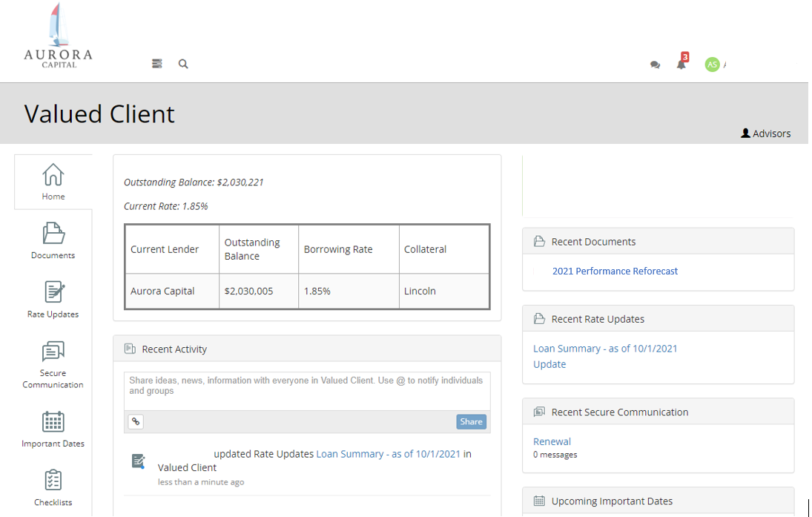Image resolution: width=812 pixels, height=517 pixels.
Task: Open 2021 Performance Reforecast document
Action: [615, 271]
